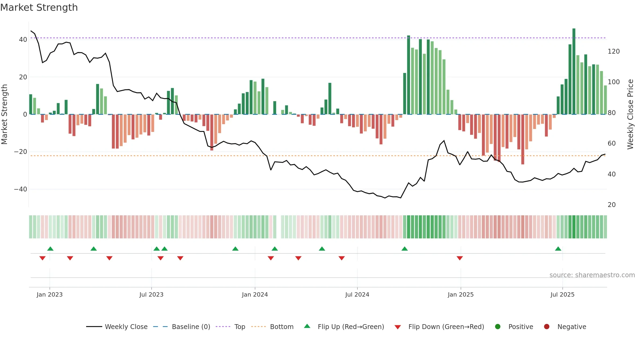Click the 100 tick on the right price axis

click(614, 82)
